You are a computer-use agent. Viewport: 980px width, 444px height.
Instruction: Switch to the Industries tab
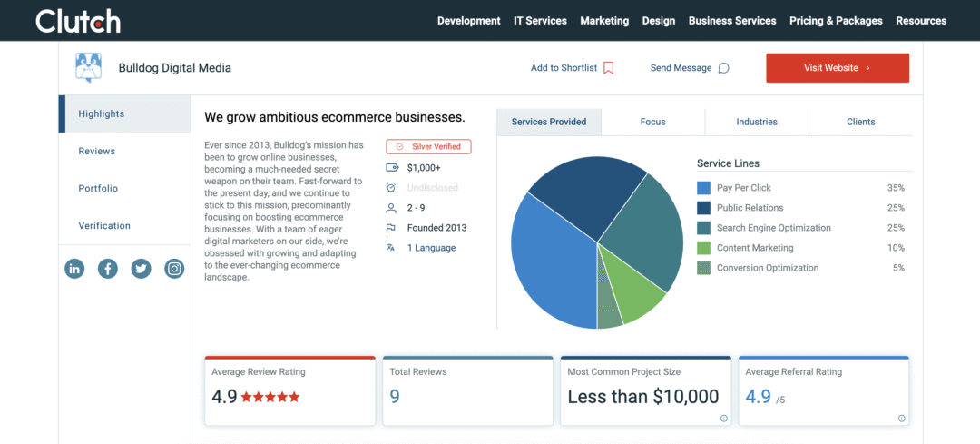(757, 122)
